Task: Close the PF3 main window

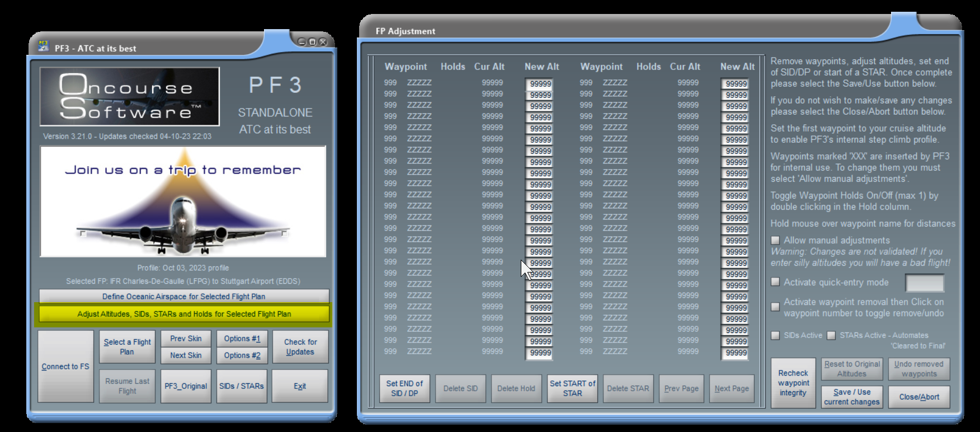Action: [323, 42]
